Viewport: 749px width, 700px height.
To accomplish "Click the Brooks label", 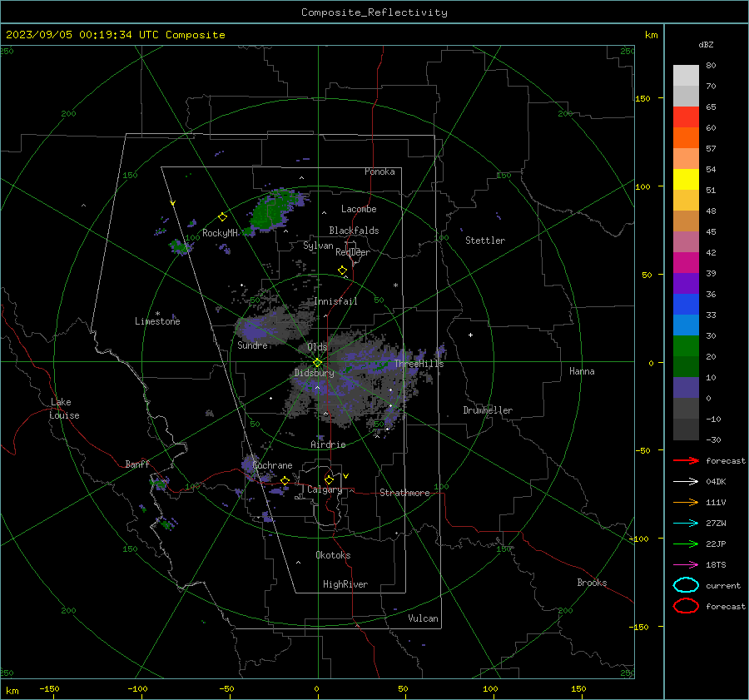I will point(592,583).
